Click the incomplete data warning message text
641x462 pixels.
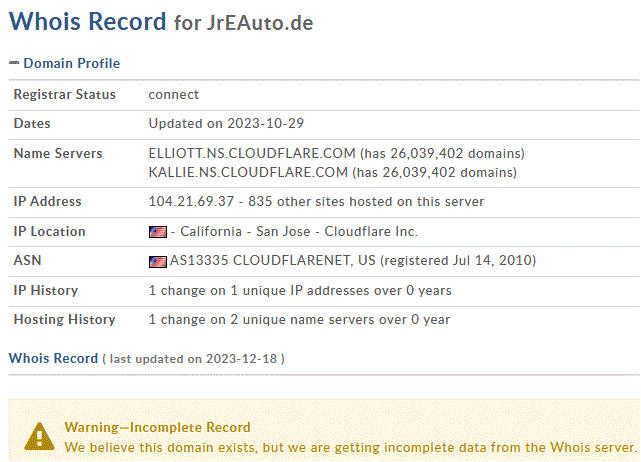pos(351,448)
